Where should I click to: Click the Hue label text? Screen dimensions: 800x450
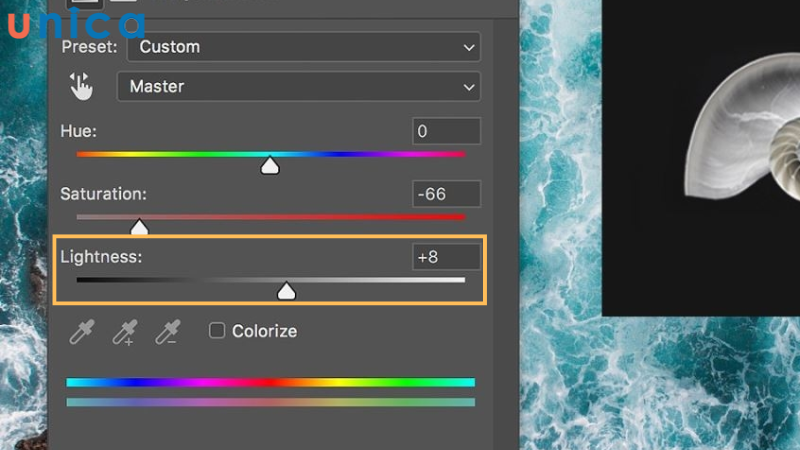coord(78,131)
